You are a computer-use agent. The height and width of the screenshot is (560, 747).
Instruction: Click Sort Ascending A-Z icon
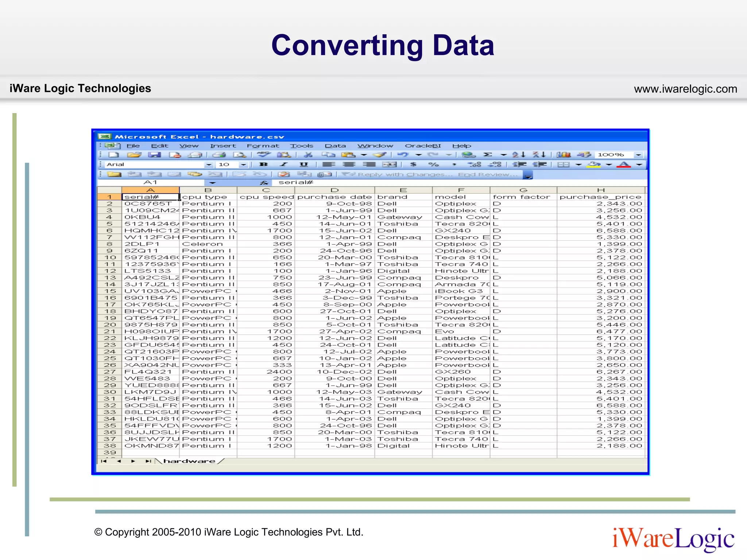point(519,155)
